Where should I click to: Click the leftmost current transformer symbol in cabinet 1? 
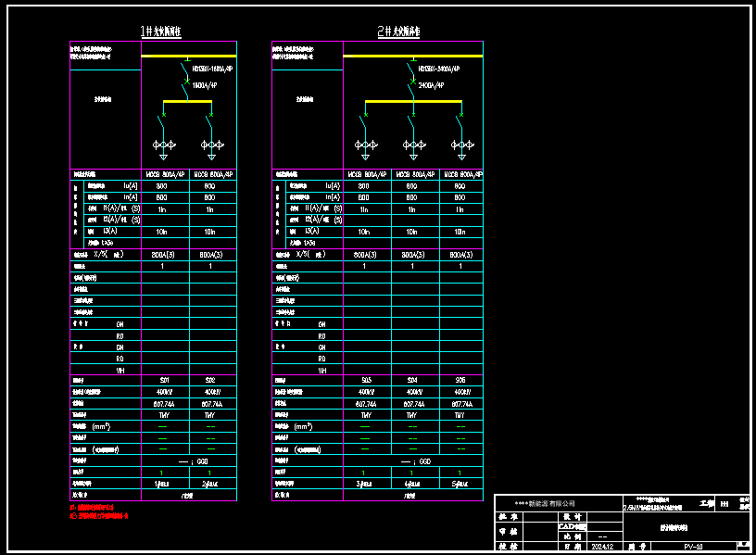(x=164, y=145)
